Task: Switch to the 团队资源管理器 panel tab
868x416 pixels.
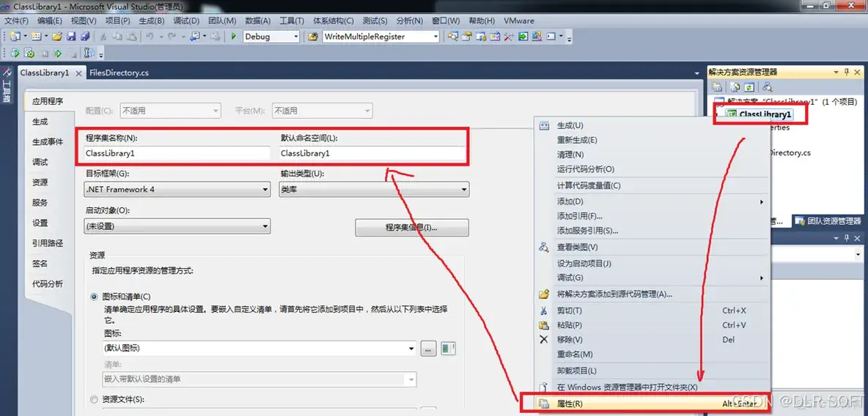Action: coord(829,220)
